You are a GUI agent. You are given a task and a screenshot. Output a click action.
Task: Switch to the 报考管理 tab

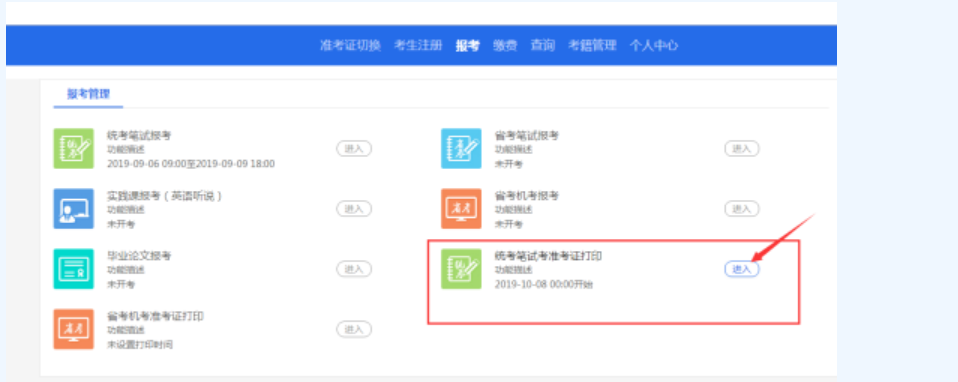click(x=89, y=94)
